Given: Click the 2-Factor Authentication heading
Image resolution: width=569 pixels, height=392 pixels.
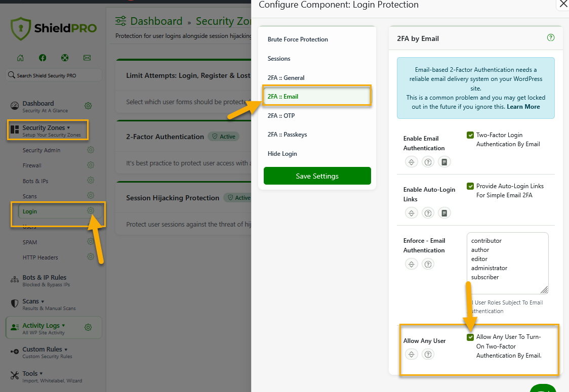Looking at the screenshot, I should (165, 137).
